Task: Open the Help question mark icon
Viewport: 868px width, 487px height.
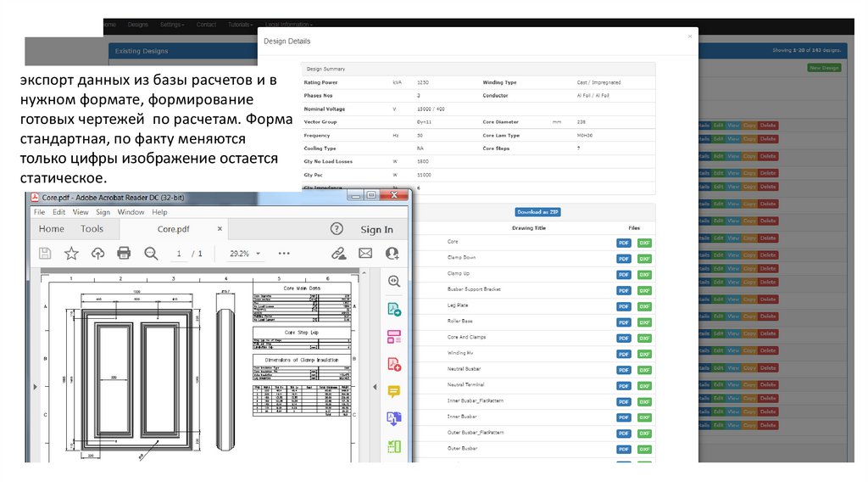Action: tap(337, 229)
